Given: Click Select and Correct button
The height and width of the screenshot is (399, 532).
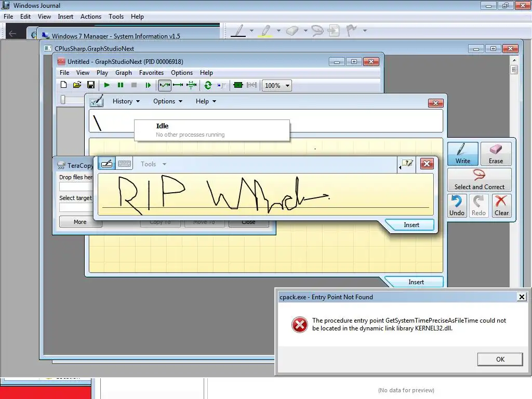Looking at the screenshot, I should pyautogui.click(x=480, y=179).
